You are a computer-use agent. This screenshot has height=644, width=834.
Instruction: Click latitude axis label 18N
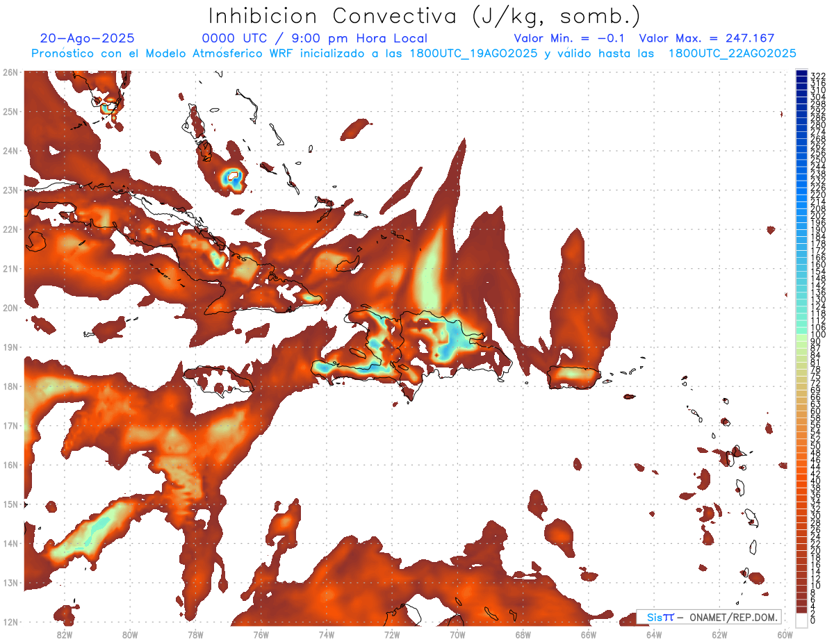[x=10, y=386]
